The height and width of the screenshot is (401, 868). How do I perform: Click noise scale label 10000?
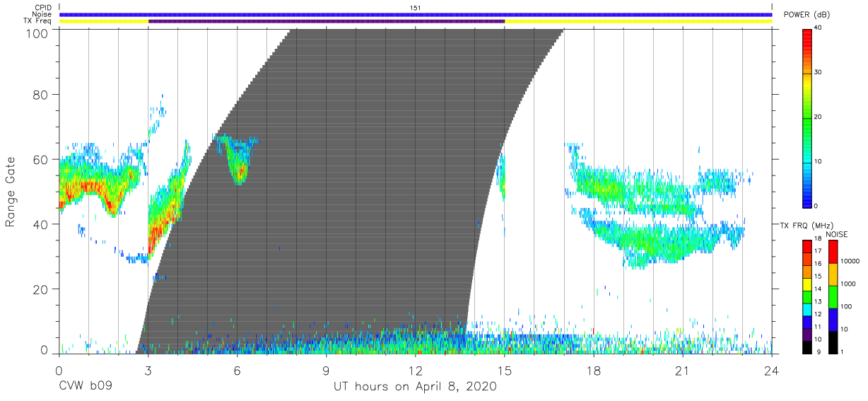pyautogui.click(x=850, y=261)
